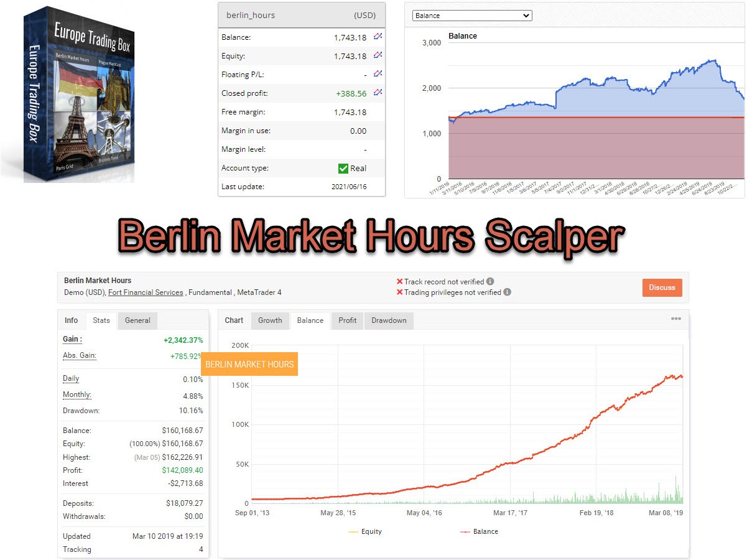Click the Tracking count 4
This screenshot has width=747, height=560.
pos(201,549)
